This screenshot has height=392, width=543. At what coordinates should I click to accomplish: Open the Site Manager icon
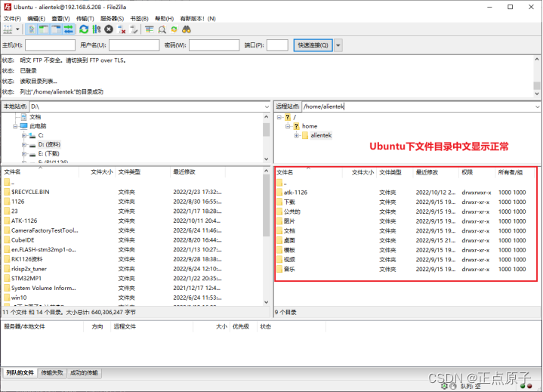click(8, 29)
